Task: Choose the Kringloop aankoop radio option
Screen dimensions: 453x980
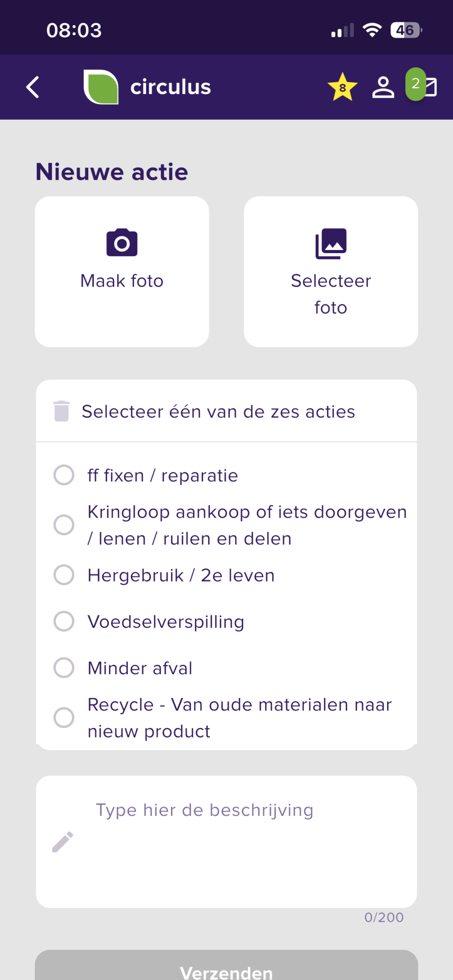Action: point(64,525)
